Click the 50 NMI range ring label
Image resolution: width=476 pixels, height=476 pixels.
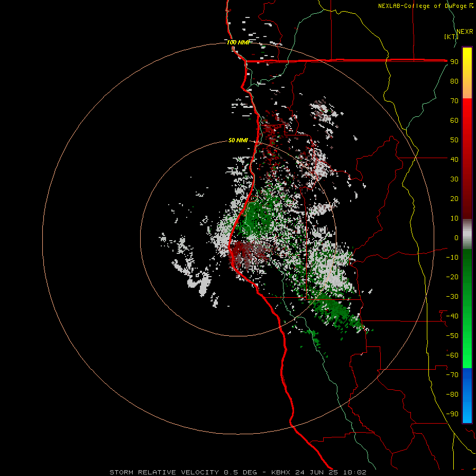(x=238, y=140)
